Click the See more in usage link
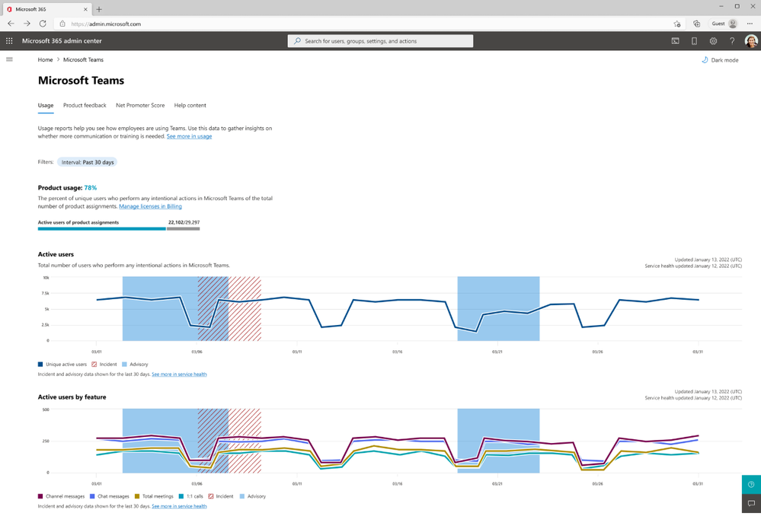Viewport: 761px width, 532px height. pyautogui.click(x=189, y=136)
